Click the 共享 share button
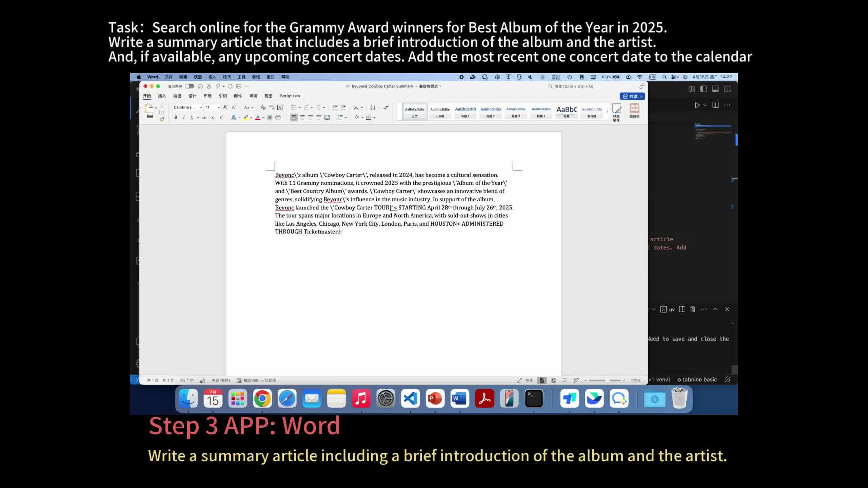 click(x=632, y=96)
